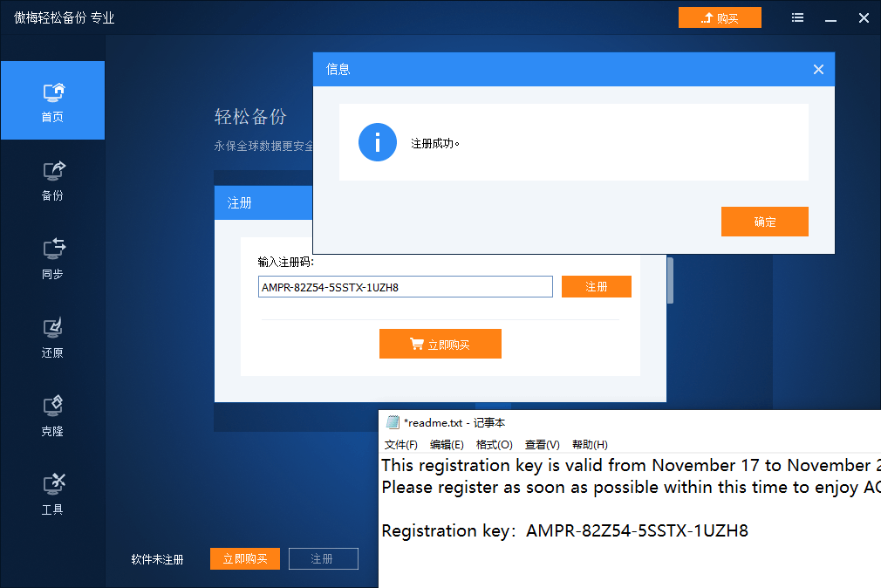Close the 信息 message dialog

click(x=817, y=70)
